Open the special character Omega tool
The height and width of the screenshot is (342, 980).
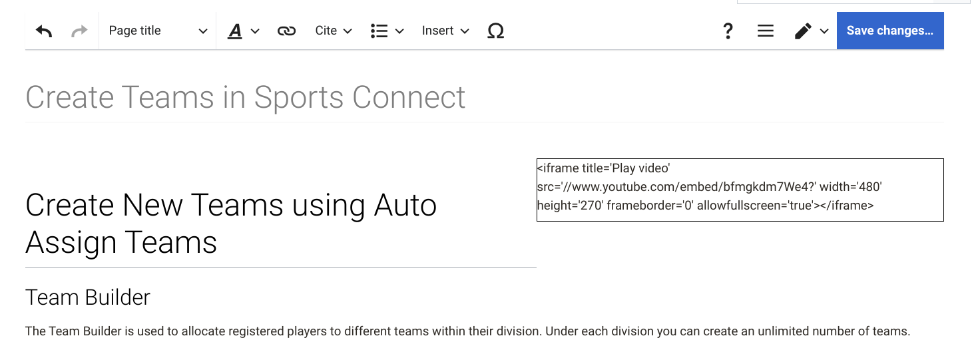click(495, 31)
